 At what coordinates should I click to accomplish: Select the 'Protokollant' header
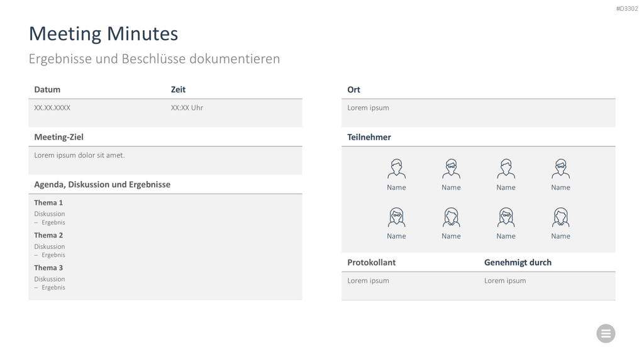[x=371, y=262]
